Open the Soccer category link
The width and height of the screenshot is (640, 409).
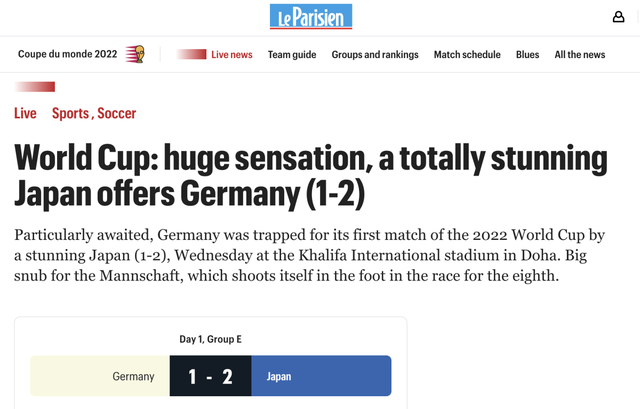(x=116, y=114)
